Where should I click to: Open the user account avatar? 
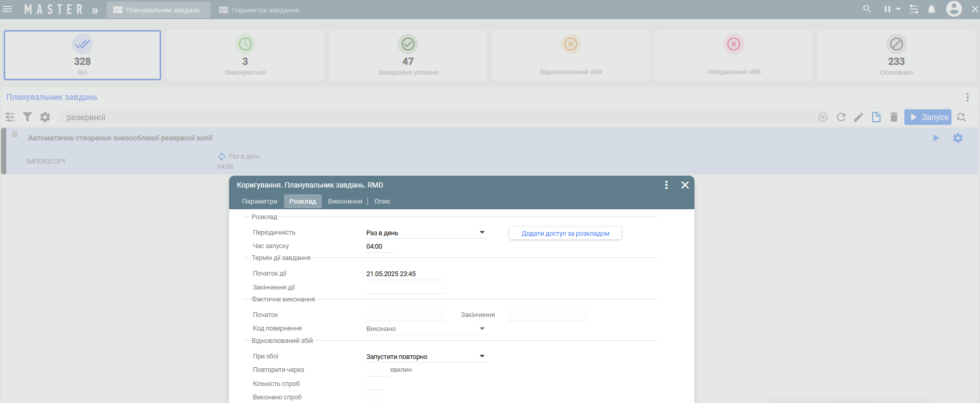(x=954, y=9)
